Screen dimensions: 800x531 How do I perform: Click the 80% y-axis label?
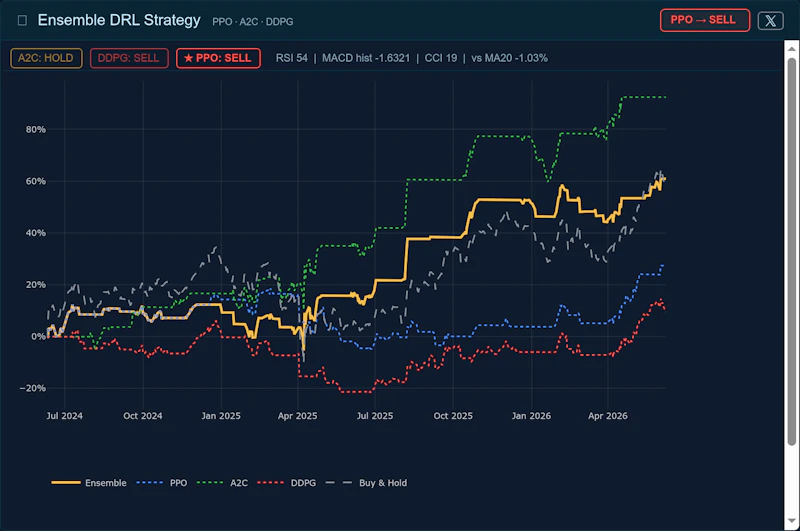click(36, 130)
